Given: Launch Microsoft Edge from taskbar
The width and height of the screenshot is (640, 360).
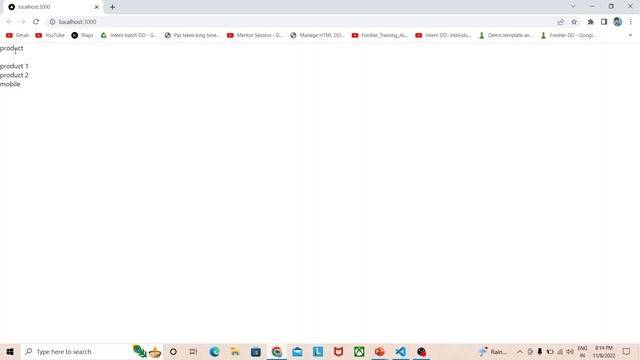Looking at the screenshot, I should [214, 351].
